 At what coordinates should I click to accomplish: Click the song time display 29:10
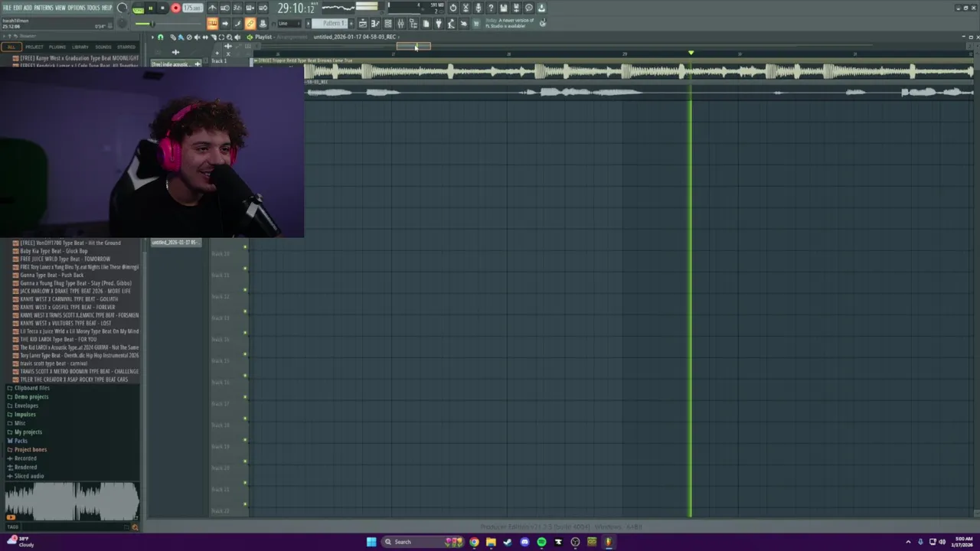[296, 8]
